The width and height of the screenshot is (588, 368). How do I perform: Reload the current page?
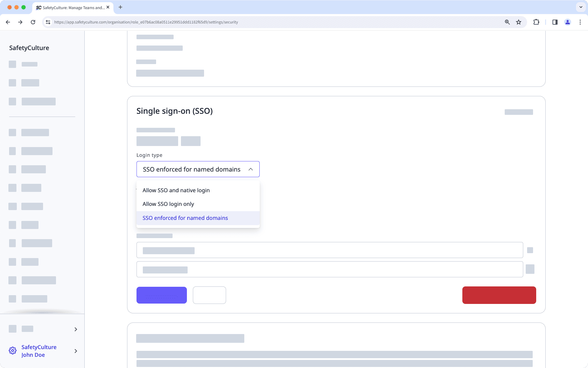(x=33, y=22)
